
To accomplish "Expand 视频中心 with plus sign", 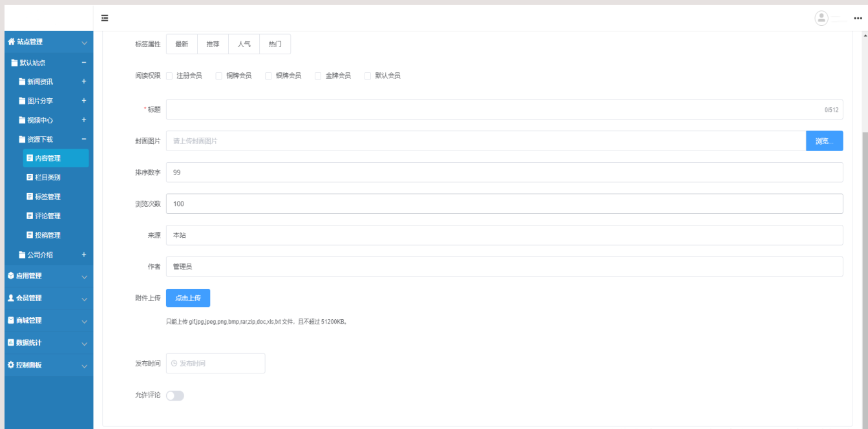I will pyautogui.click(x=84, y=120).
